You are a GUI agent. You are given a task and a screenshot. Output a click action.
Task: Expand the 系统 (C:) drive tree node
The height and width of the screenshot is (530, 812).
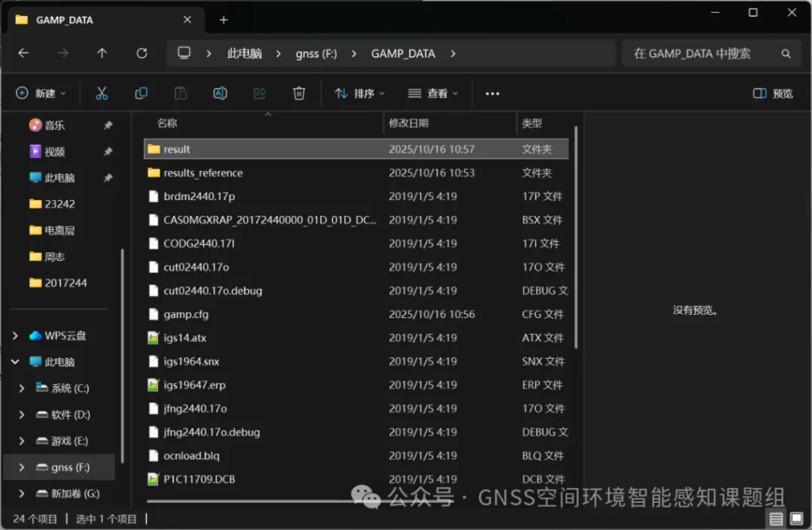[21, 389]
